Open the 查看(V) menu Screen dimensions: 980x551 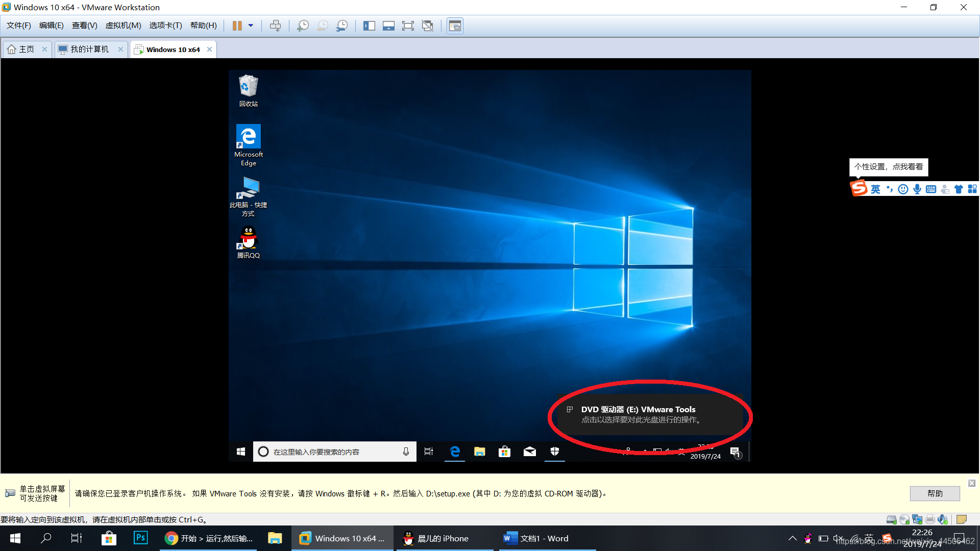coord(85,26)
